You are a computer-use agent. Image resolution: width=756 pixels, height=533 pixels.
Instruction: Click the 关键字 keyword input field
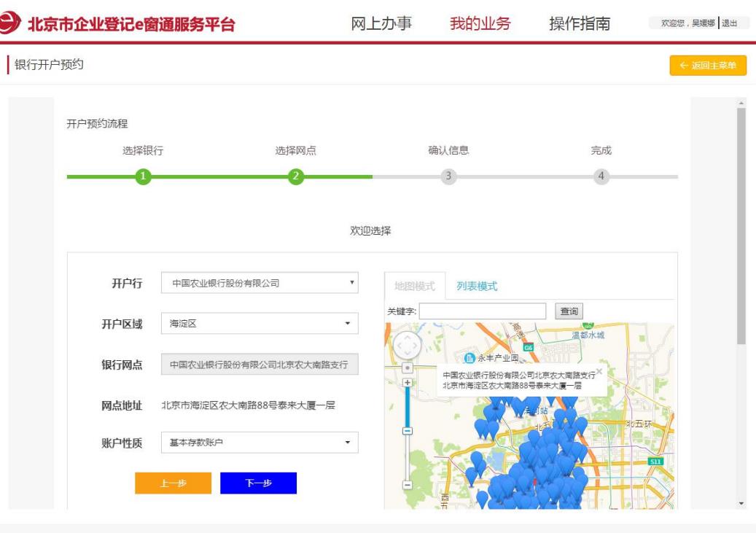483,311
